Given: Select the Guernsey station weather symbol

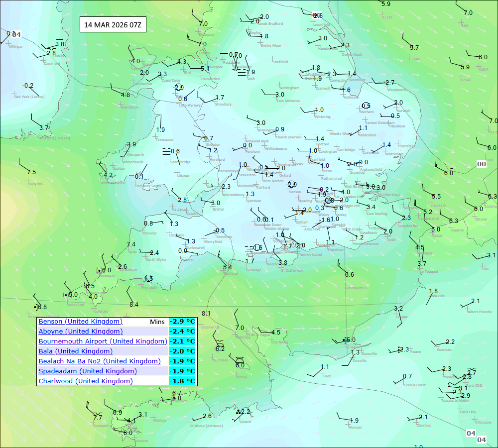Looking at the screenshot, I should (220, 344).
